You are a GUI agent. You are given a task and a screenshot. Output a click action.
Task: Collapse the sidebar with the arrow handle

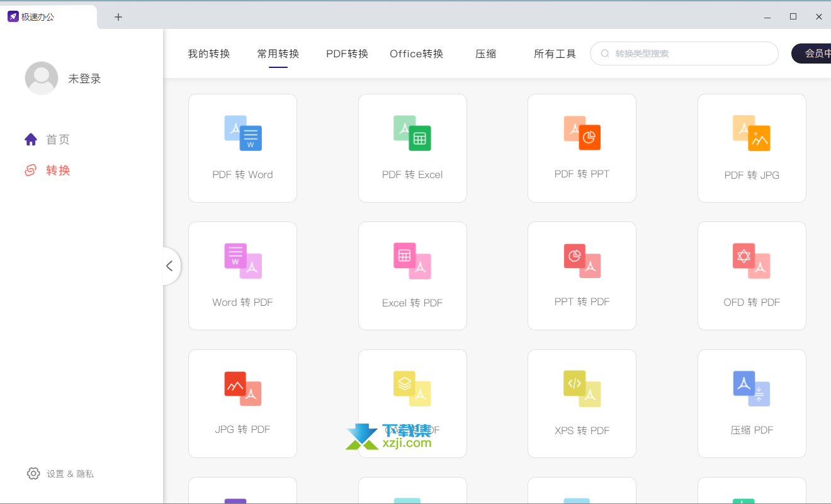170,266
